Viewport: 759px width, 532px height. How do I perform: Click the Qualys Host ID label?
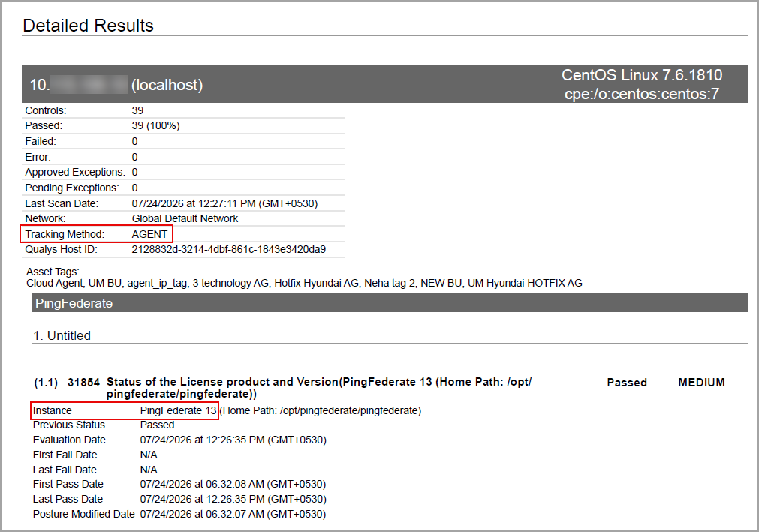pos(61,250)
